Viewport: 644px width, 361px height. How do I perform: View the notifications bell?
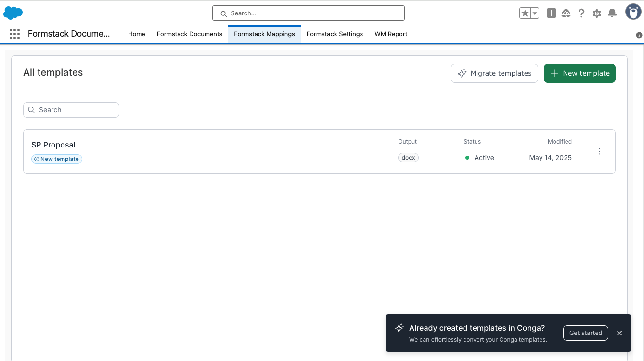click(612, 13)
